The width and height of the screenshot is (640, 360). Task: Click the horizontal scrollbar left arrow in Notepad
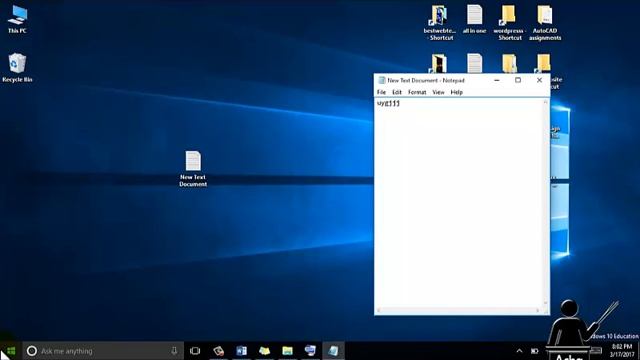379,311
